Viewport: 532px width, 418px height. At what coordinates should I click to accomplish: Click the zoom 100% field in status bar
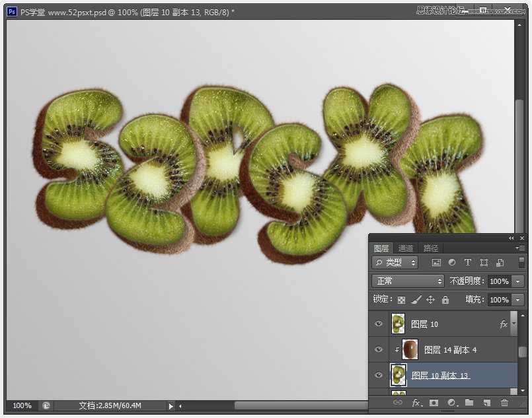22,405
